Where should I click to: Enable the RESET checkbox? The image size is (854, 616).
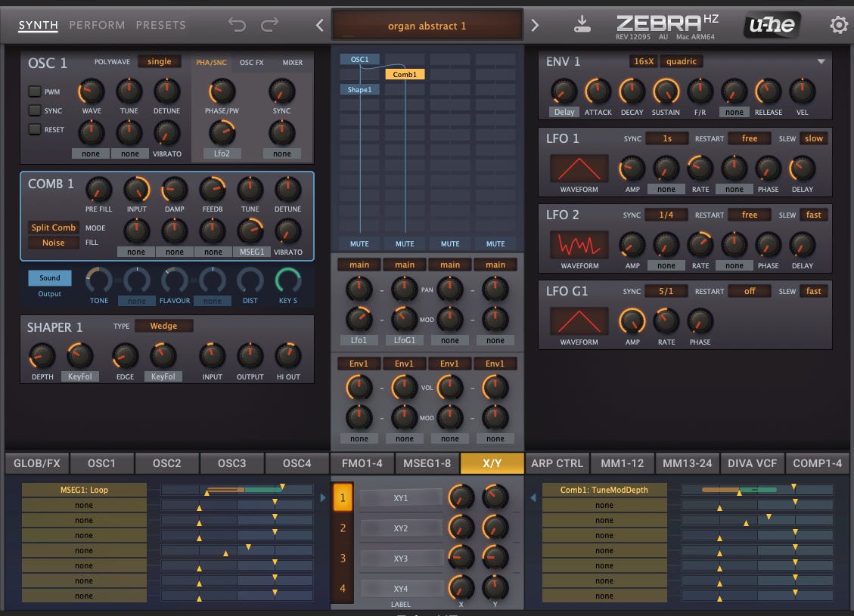tap(35, 129)
